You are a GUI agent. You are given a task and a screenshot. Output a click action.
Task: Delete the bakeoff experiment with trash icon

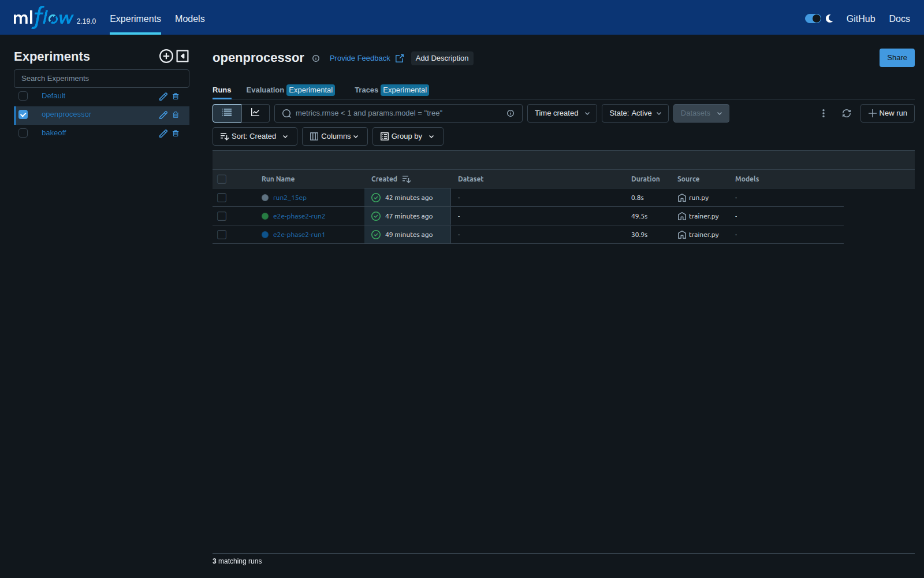(x=176, y=134)
